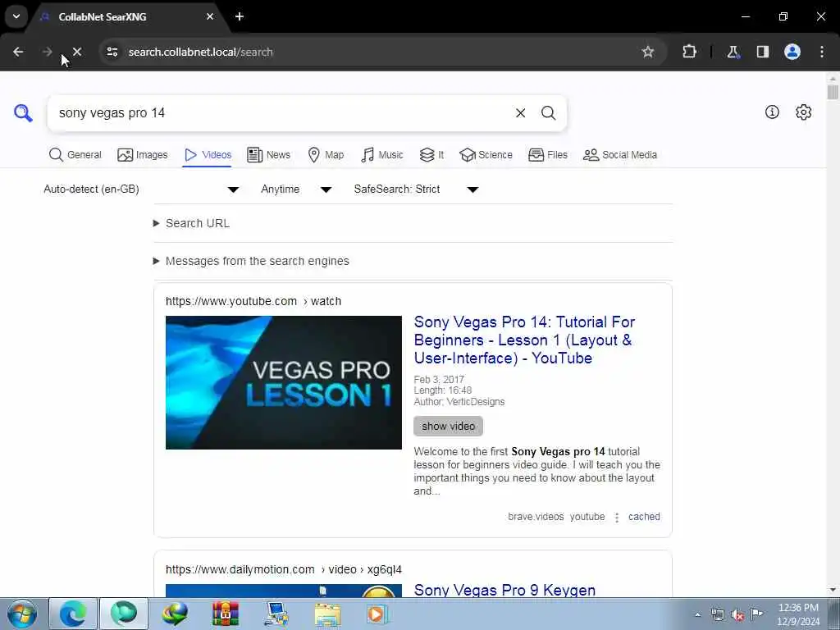The image size is (840, 630).
Task: Open the About info icon
Action: coord(772,112)
